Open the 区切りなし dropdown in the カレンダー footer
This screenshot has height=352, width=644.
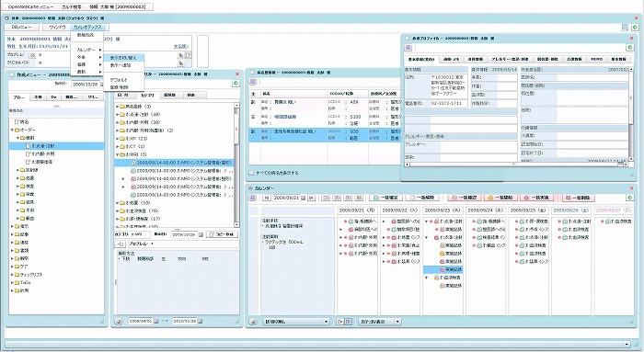point(295,322)
